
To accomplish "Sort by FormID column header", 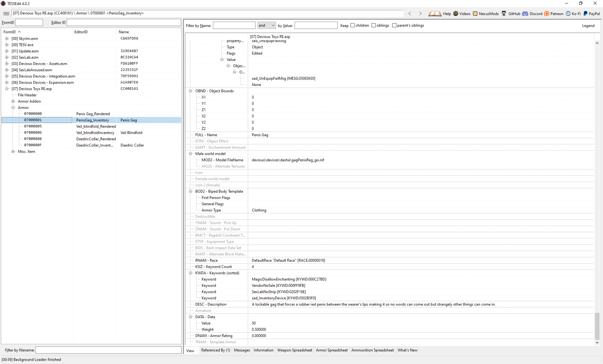I will [37, 32].
